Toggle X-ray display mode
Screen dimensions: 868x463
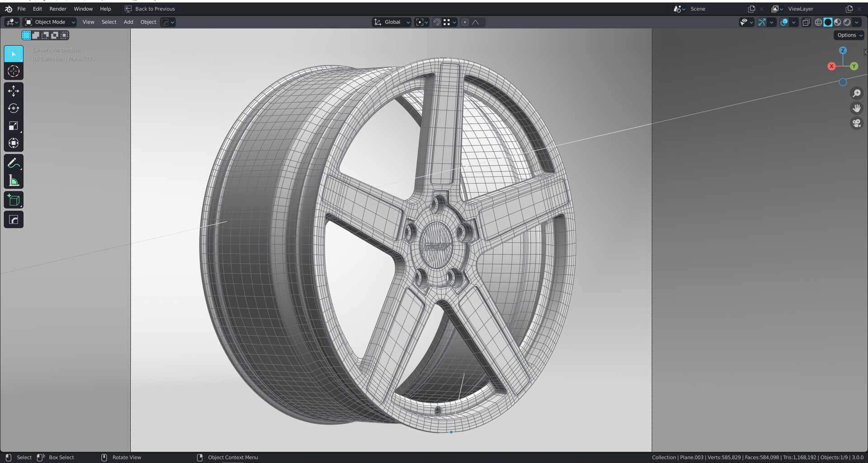click(806, 22)
